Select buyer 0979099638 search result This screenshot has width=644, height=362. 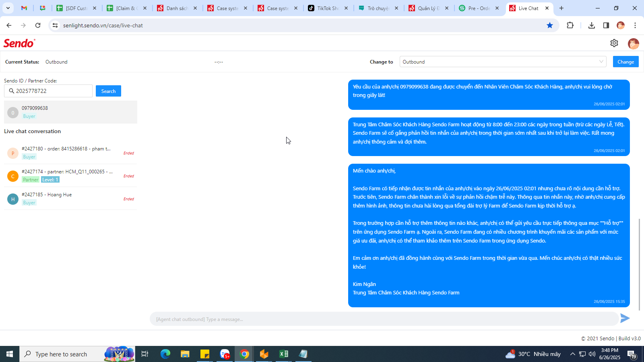click(x=70, y=112)
